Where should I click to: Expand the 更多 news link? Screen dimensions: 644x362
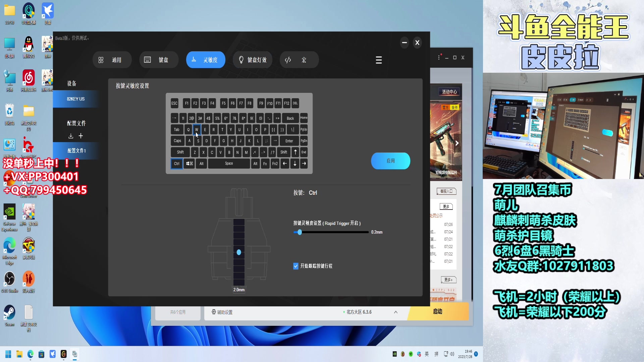coord(446,206)
